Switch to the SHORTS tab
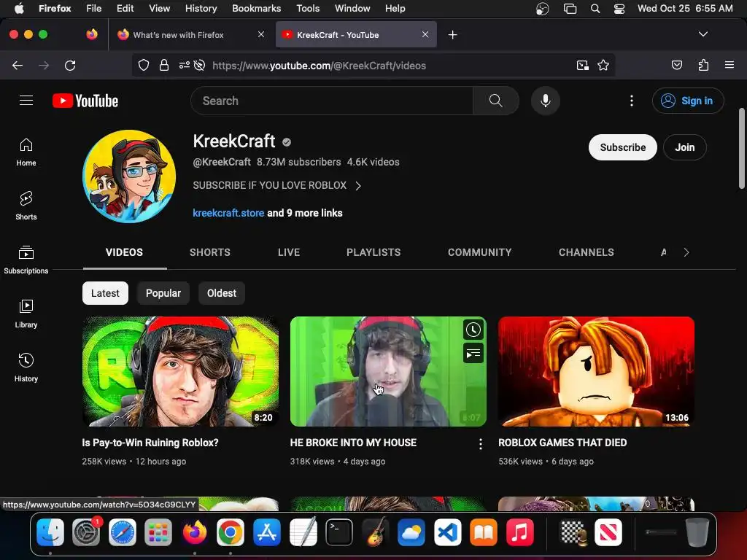747x560 pixels. click(209, 252)
